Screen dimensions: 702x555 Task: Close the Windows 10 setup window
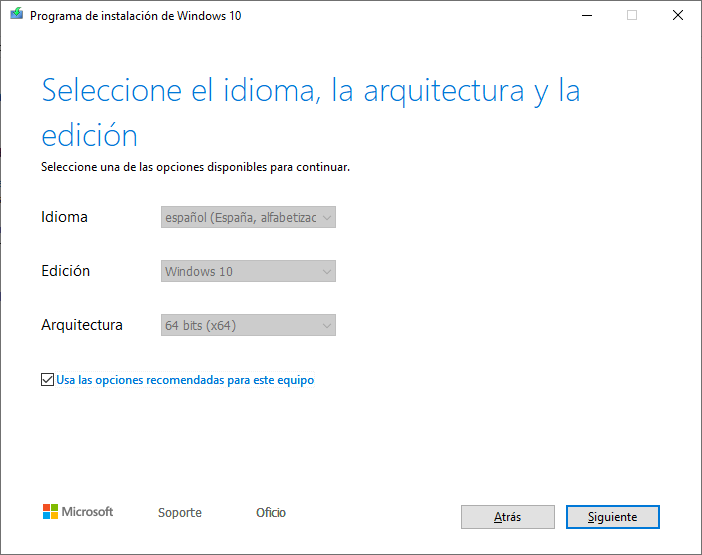pyautogui.click(x=678, y=16)
